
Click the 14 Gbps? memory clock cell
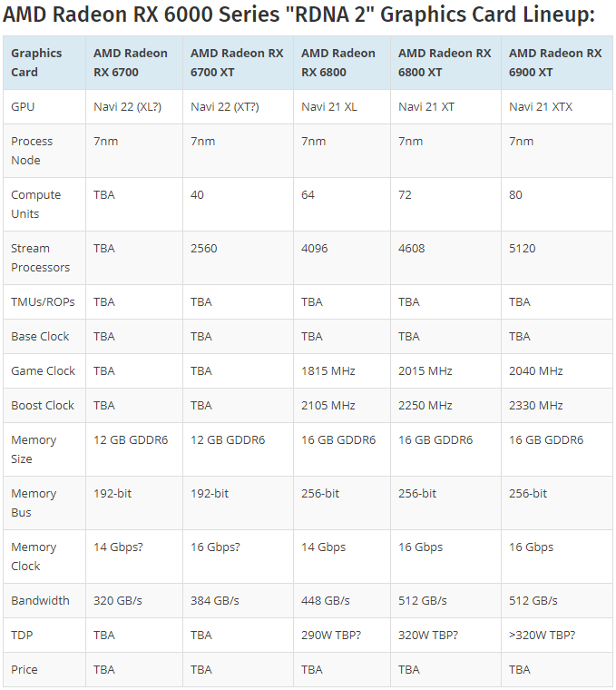point(118,547)
